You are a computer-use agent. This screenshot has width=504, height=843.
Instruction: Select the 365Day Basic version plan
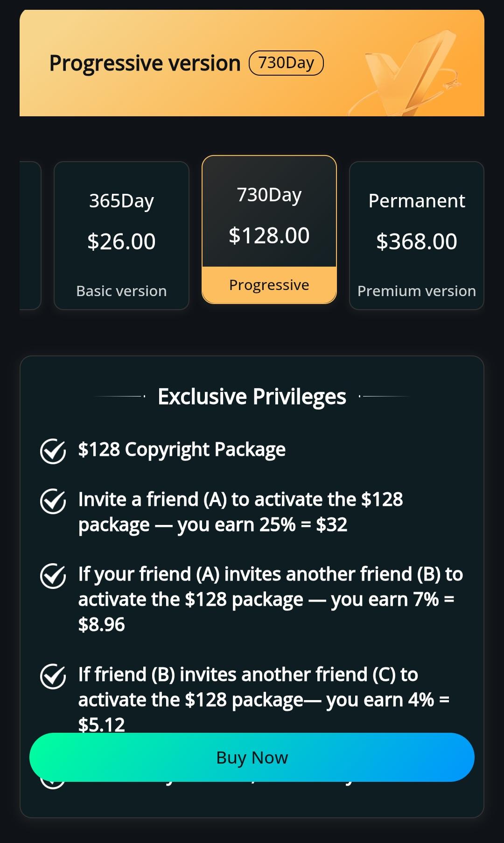point(121,235)
